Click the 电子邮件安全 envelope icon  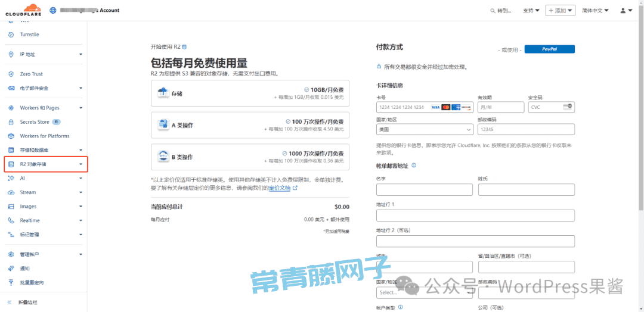11,88
